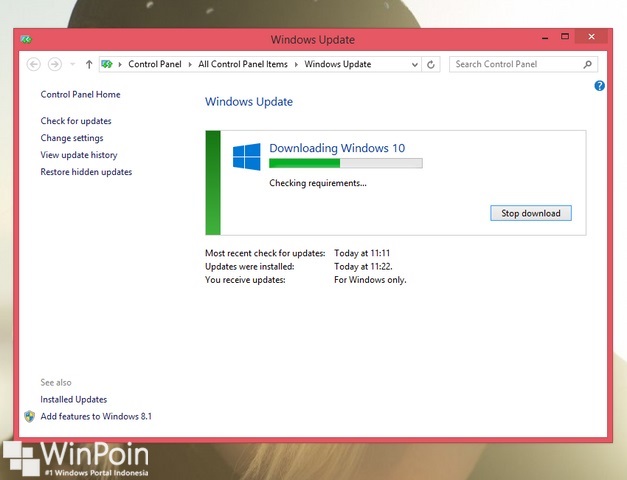The image size is (627, 480).
Task: Expand chevron after Control Panel breadcrumb
Action: [x=190, y=64]
